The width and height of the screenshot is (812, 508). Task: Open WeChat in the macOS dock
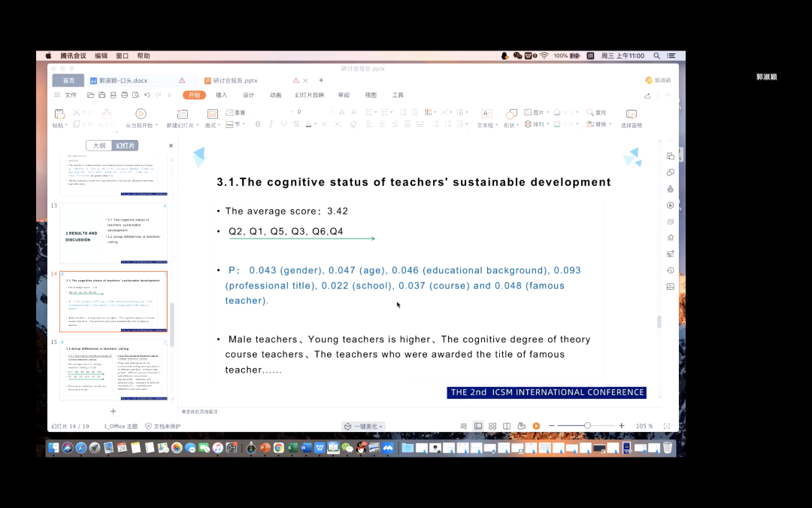click(x=347, y=447)
